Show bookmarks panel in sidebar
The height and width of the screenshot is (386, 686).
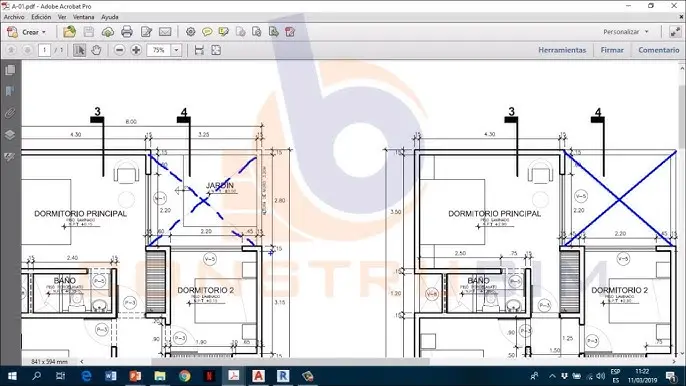10,91
